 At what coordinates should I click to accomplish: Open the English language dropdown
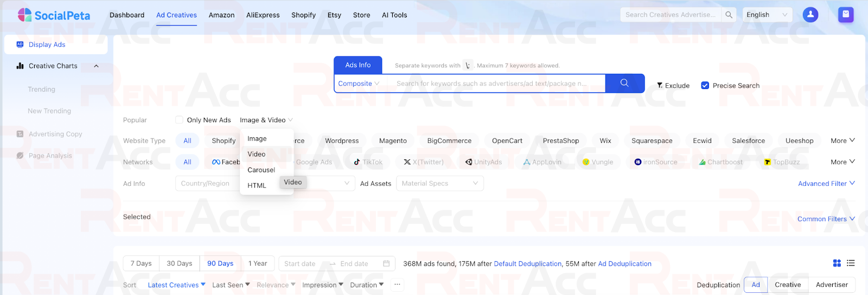[766, 15]
